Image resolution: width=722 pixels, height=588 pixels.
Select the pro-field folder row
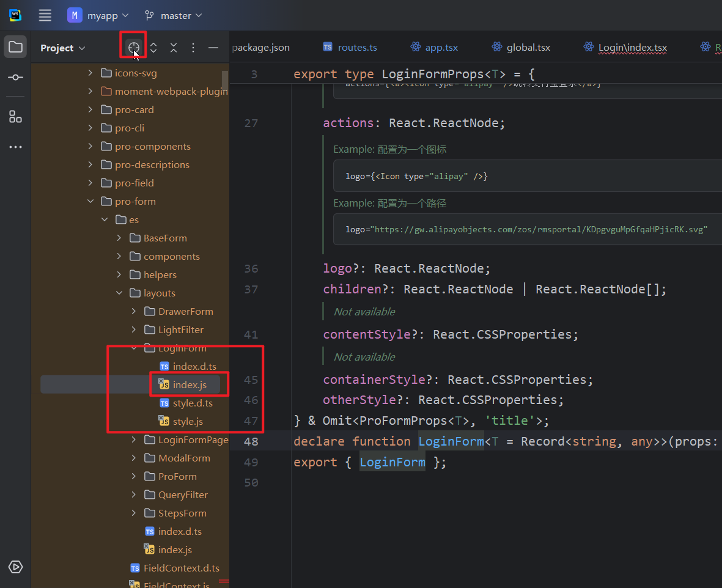131,183
